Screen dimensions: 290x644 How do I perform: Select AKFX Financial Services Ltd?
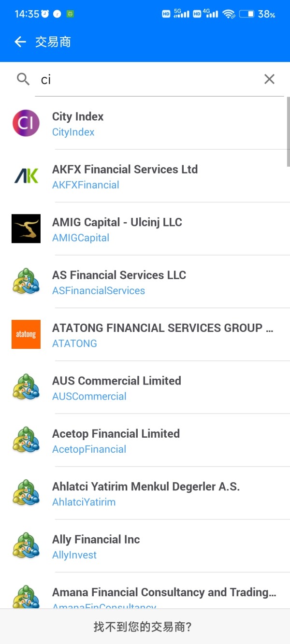click(145, 176)
